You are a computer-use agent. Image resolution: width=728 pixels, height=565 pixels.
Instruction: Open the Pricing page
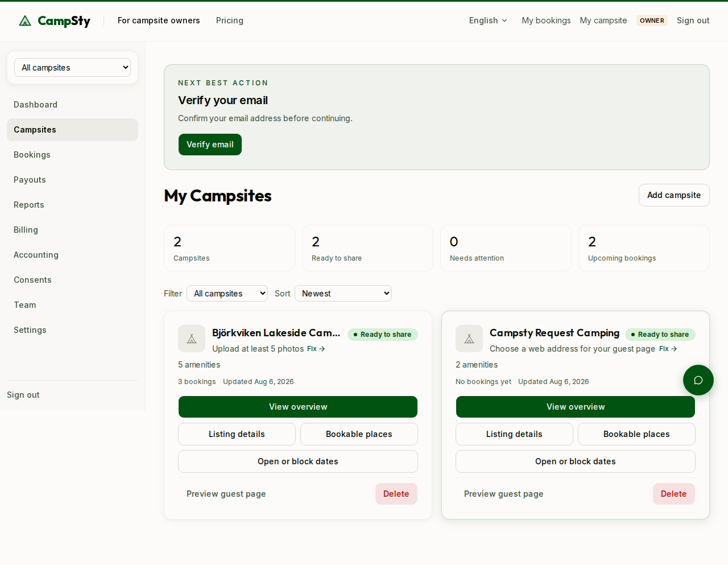230,20
